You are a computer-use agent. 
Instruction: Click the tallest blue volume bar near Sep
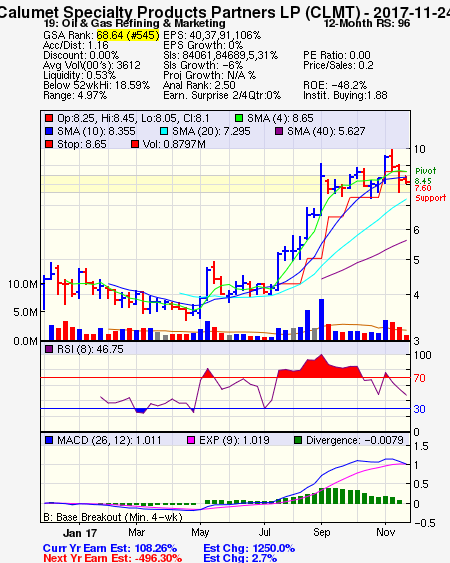pyautogui.click(x=321, y=320)
